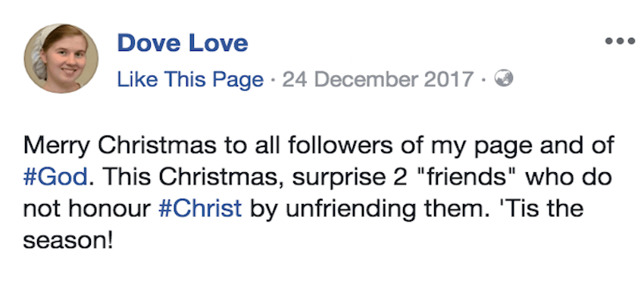The image size is (644, 308).
Task: Open the Dove Love page name
Action: [x=182, y=43]
